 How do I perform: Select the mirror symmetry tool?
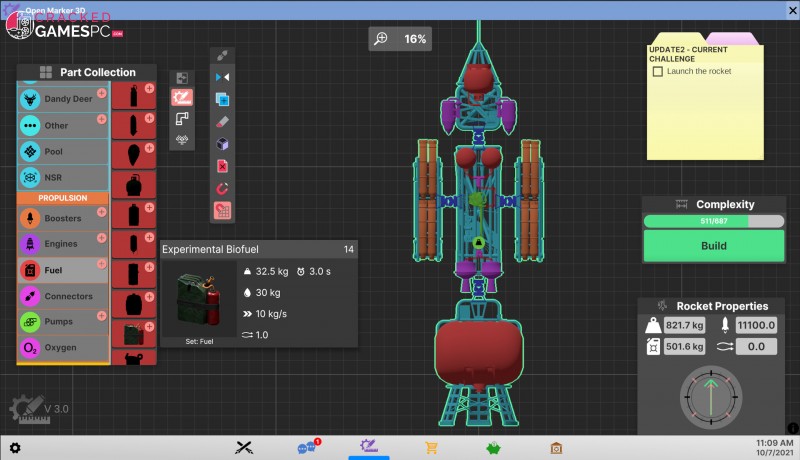coord(223,77)
